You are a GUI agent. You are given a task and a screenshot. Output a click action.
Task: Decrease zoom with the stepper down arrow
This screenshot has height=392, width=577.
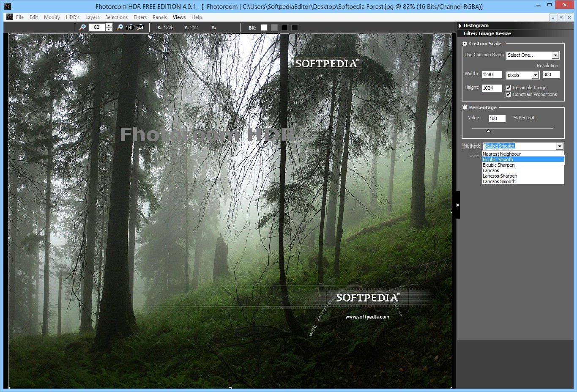click(x=109, y=29)
